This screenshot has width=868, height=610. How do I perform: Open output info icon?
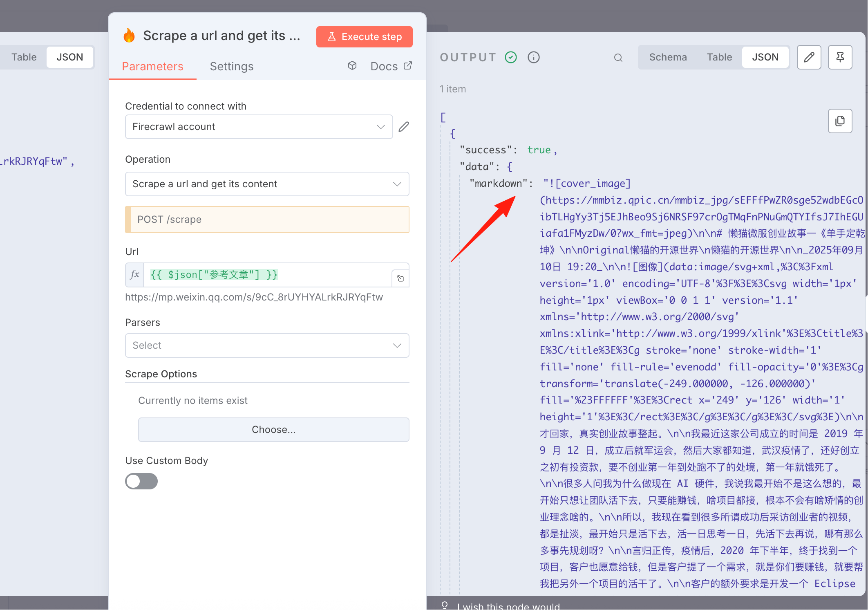click(x=534, y=57)
